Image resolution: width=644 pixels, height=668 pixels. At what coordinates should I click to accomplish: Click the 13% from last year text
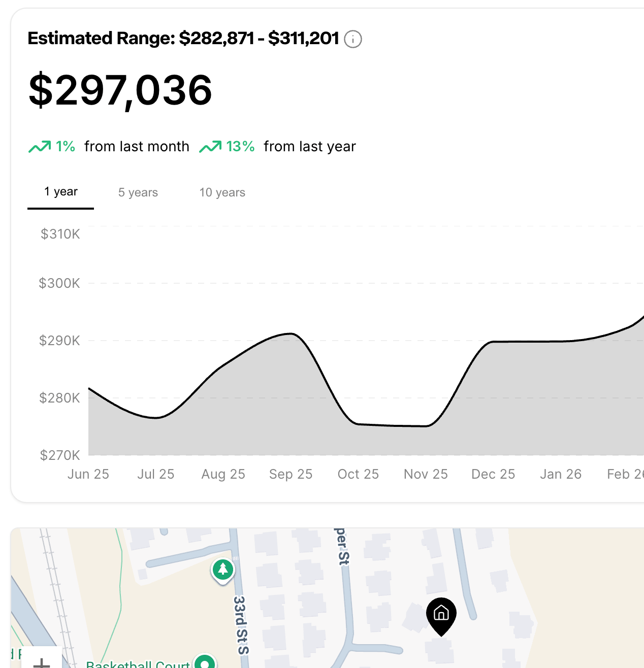click(291, 147)
